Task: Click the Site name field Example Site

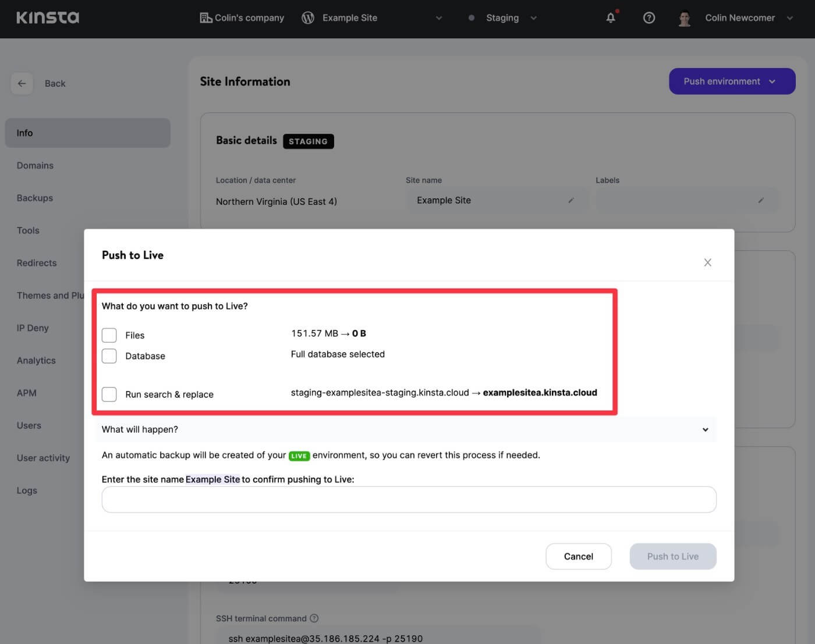Action: pyautogui.click(x=497, y=200)
